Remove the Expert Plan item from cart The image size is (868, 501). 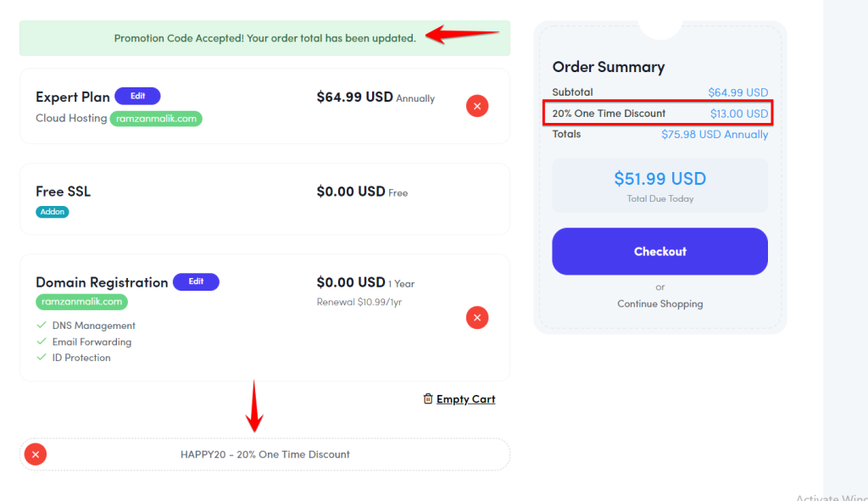[476, 106]
